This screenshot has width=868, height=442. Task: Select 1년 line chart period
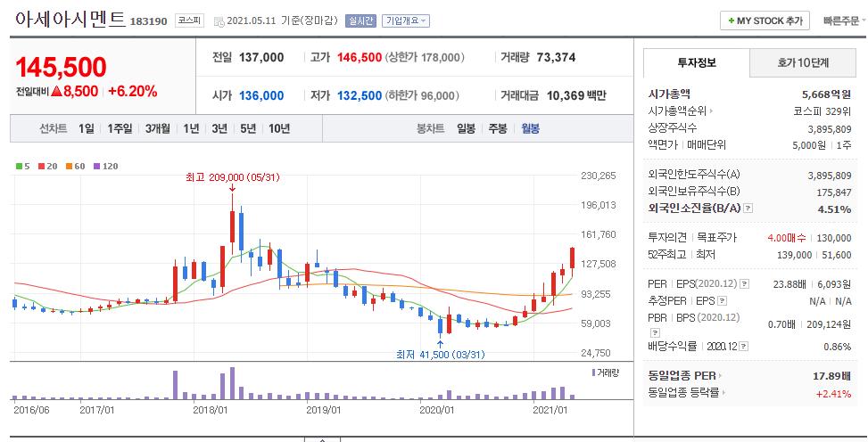click(x=191, y=128)
